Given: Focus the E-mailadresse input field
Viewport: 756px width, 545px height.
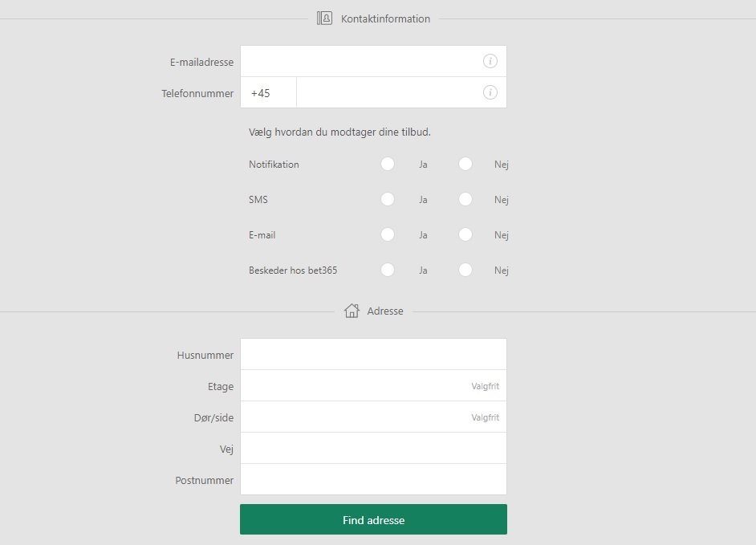Looking at the screenshot, I should pyautogui.click(x=361, y=60).
